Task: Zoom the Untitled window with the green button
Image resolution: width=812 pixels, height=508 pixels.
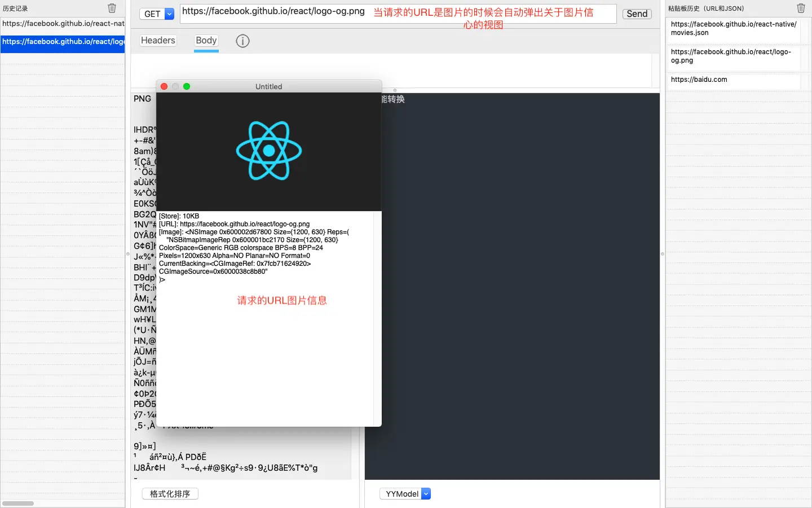Action: click(x=187, y=86)
